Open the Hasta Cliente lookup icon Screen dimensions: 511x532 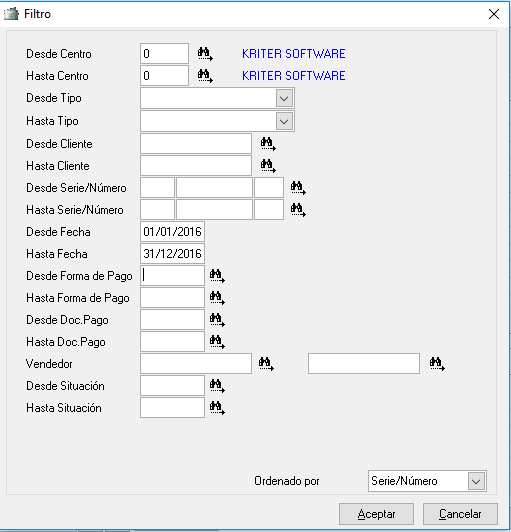[268, 166]
